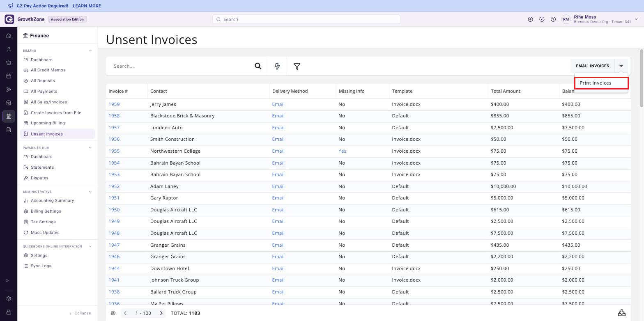
Task: Click the invoice Search... input
Action: (181, 66)
